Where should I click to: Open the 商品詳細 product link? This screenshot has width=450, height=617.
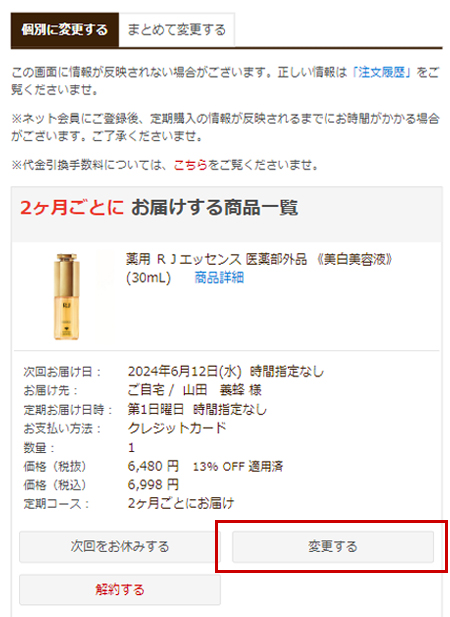click(x=219, y=278)
